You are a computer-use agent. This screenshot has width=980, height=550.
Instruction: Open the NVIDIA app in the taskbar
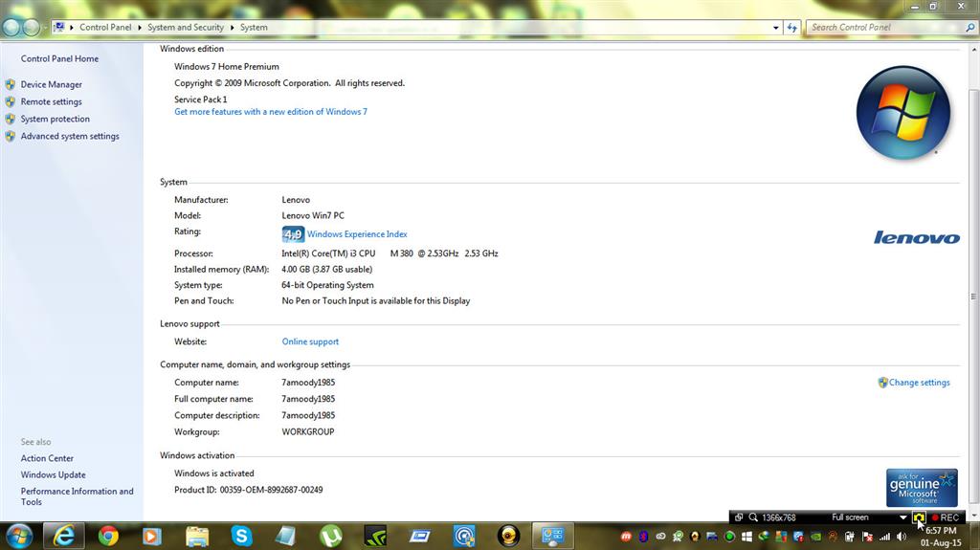click(x=375, y=537)
